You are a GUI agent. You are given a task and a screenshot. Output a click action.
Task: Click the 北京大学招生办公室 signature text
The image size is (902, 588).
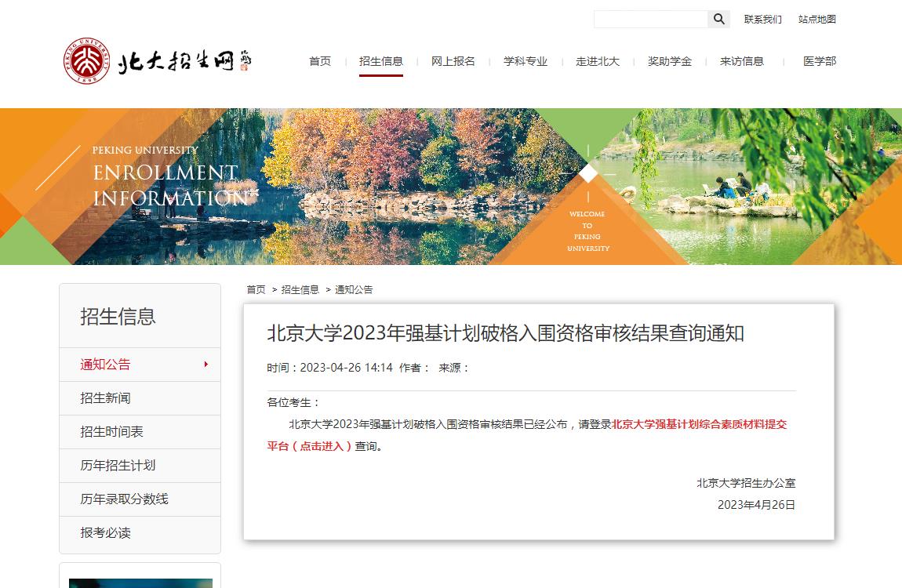click(x=746, y=483)
